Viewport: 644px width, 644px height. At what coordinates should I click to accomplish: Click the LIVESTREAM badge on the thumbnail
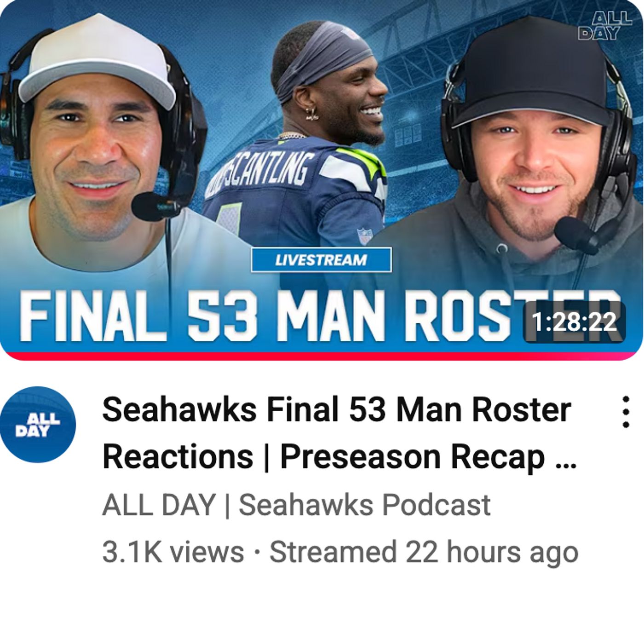(x=321, y=260)
